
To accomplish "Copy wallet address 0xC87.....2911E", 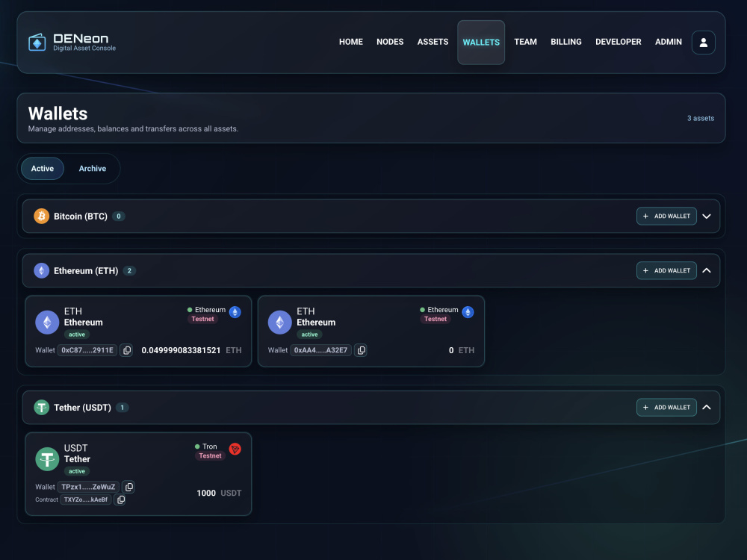I will point(126,350).
